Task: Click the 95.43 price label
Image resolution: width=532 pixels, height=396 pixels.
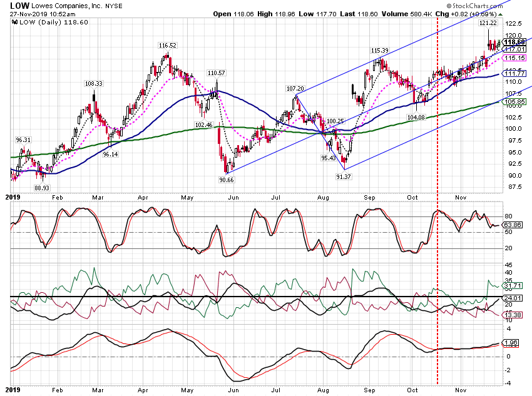Action: 329,158
